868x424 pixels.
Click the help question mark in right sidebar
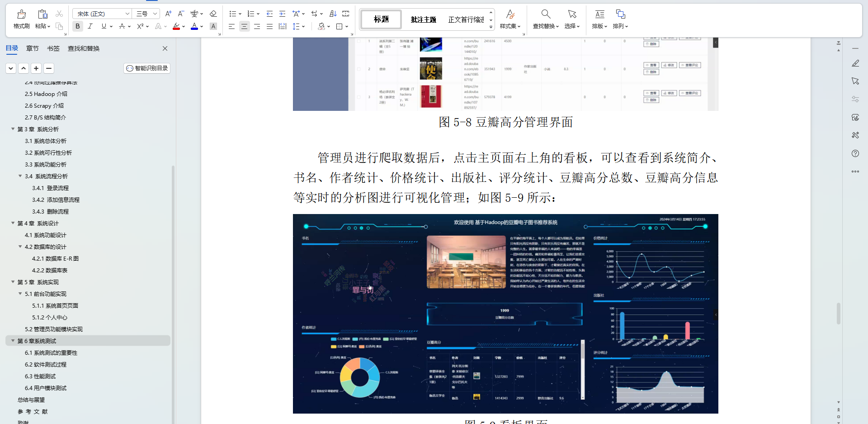pos(855,153)
